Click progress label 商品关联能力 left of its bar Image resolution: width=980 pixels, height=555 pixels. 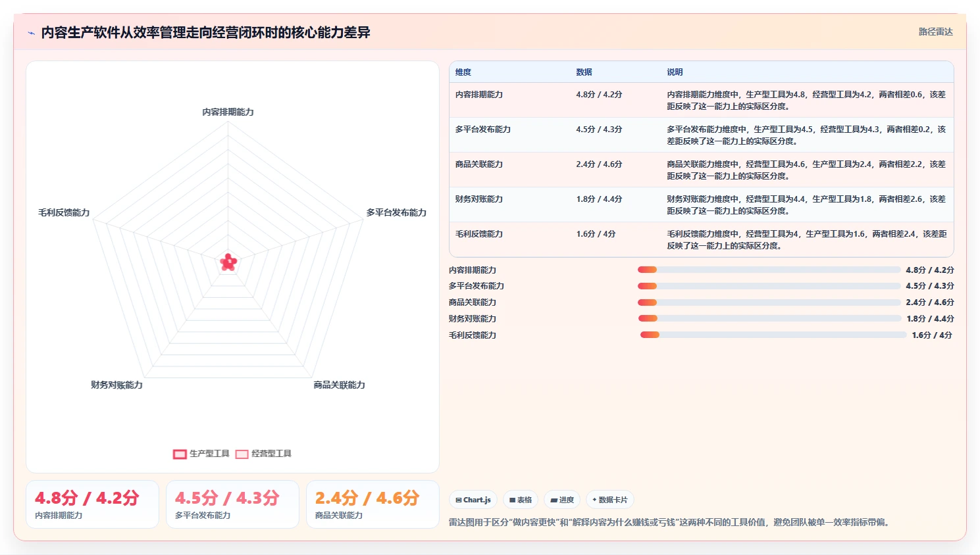pyautogui.click(x=473, y=302)
